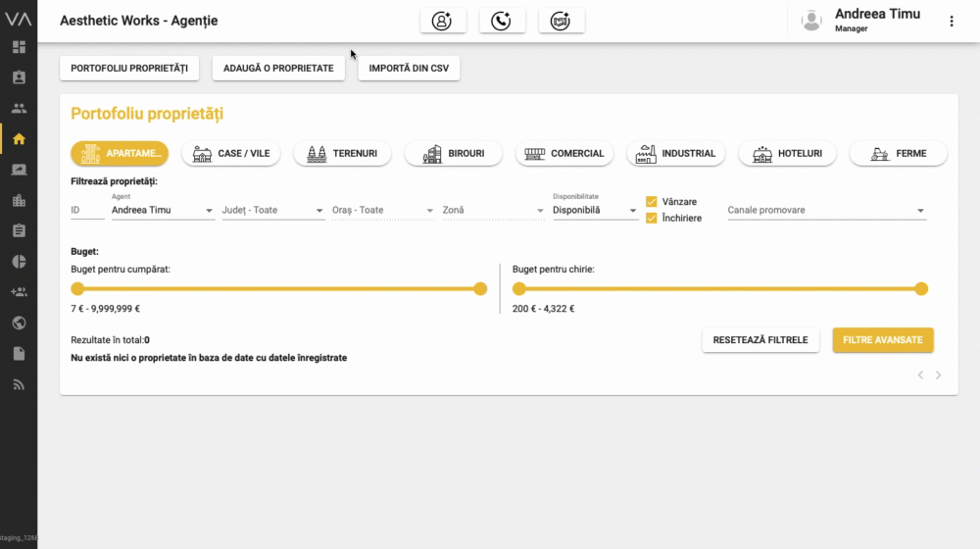Open the RSS feed icon in the sidebar
Image resolution: width=980 pixels, height=549 pixels.
[x=19, y=384]
